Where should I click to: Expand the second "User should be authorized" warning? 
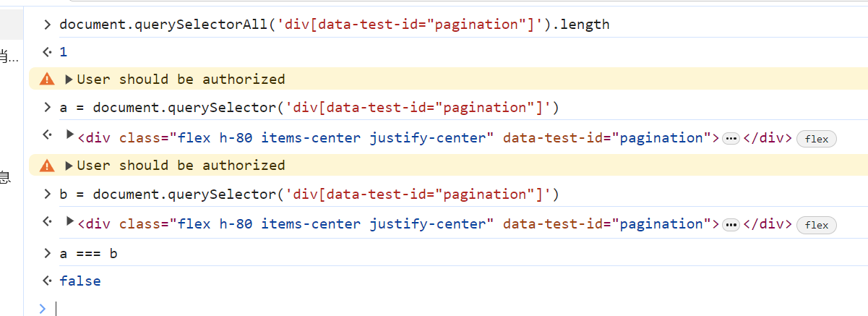tap(69, 166)
